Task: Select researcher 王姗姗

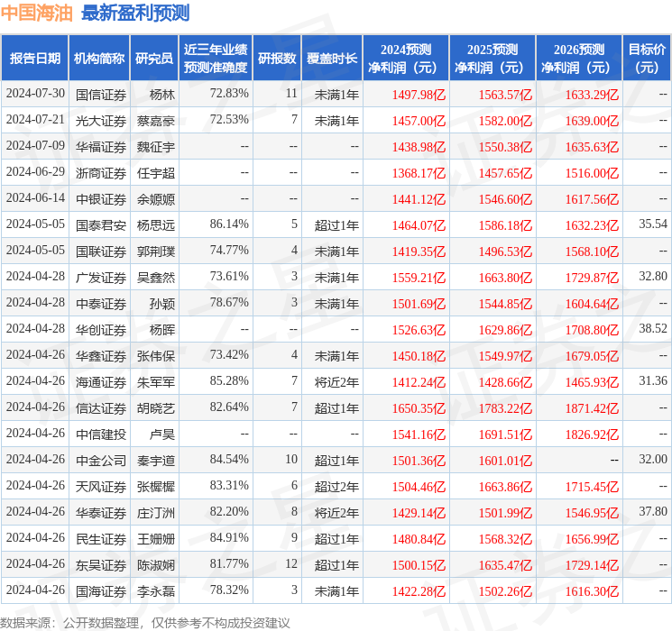Action: (x=156, y=538)
